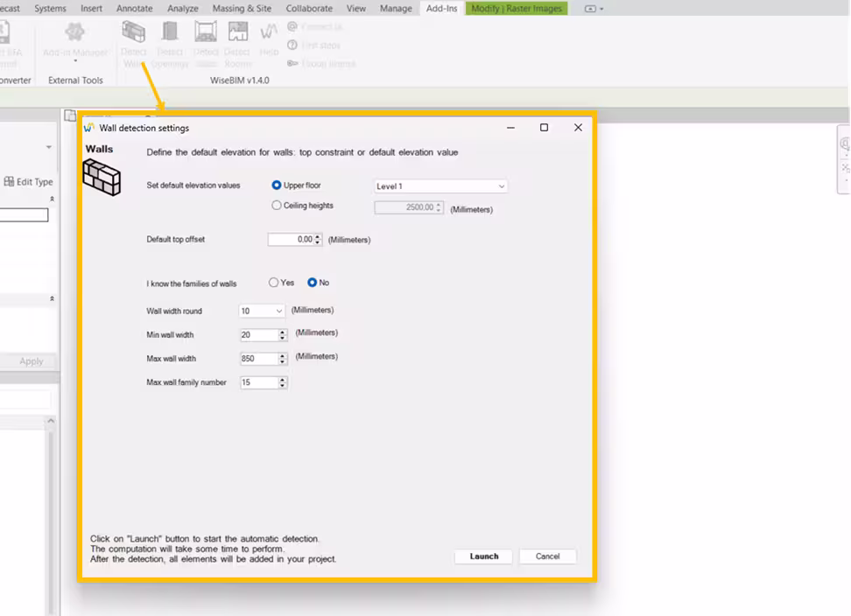Image resolution: width=851 pixels, height=616 pixels.
Task: Choose Yes for knowing wall families
Action: (272, 283)
